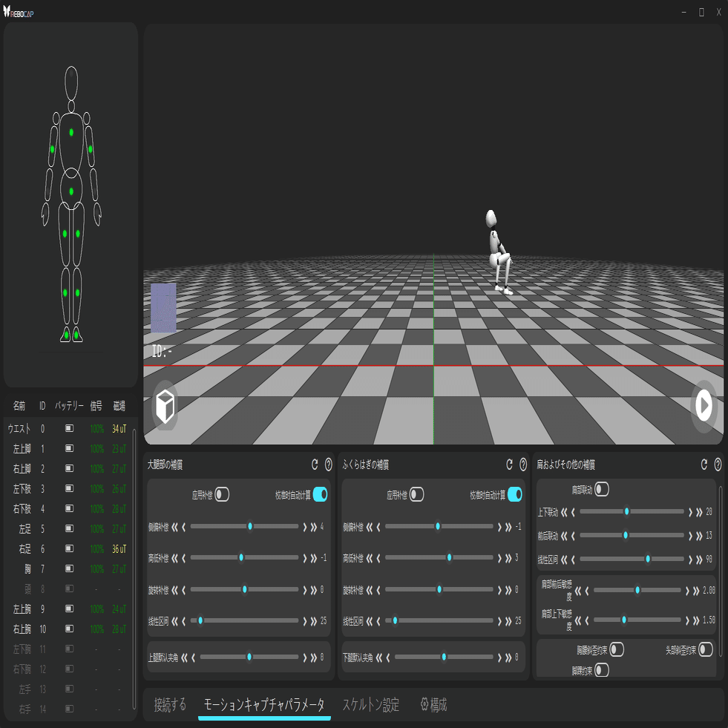Decrease 上腿默认夹角 with the double left arrow
Image resolution: width=728 pixels, height=728 pixels.
click(184, 658)
